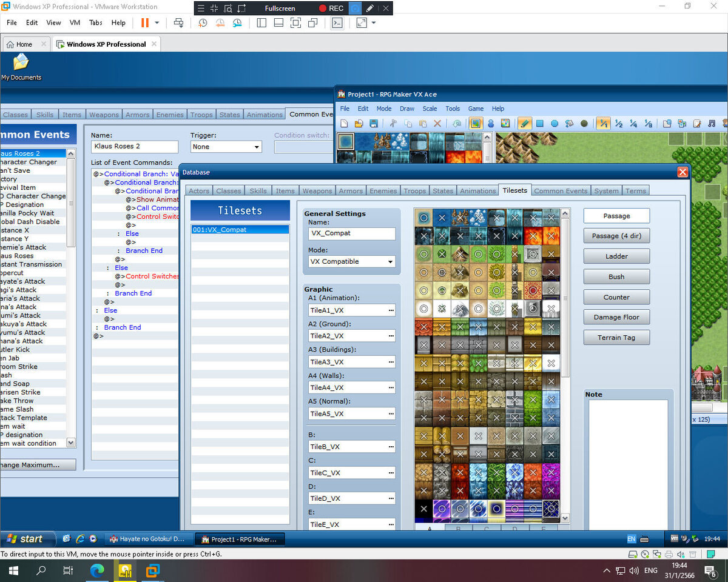Image resolution: width=728 pixels, height=582 pixels.
Task: Open VMware power options dropdown arrow
Action: point(157,22)
